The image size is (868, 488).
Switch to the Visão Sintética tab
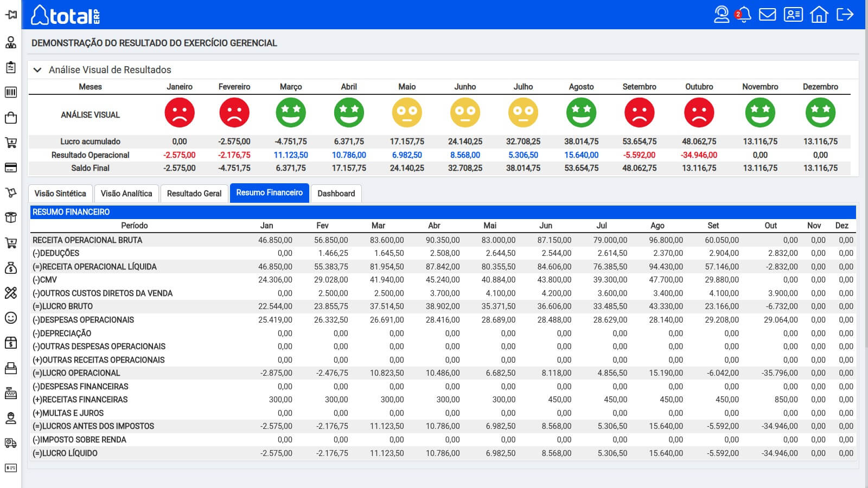(60, 194)
